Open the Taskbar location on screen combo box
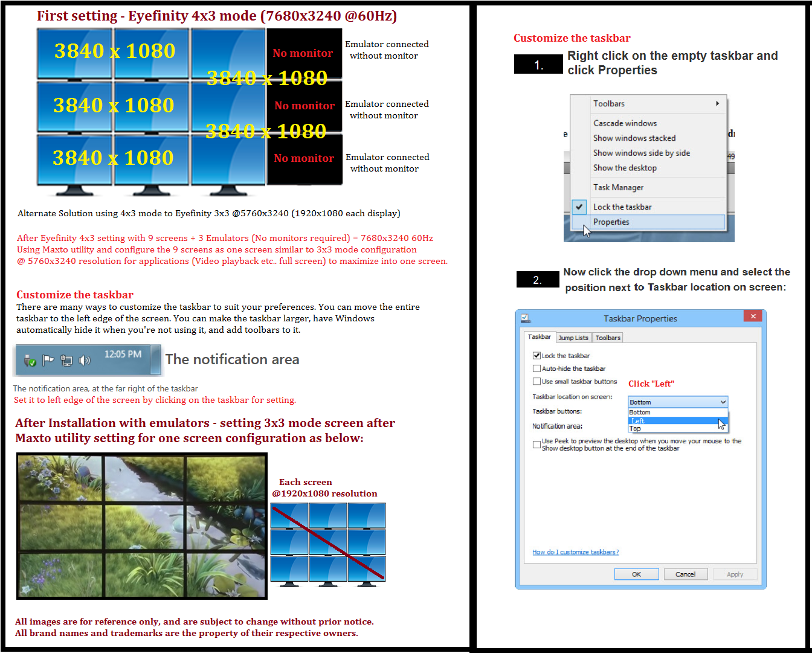 (678, 402)
